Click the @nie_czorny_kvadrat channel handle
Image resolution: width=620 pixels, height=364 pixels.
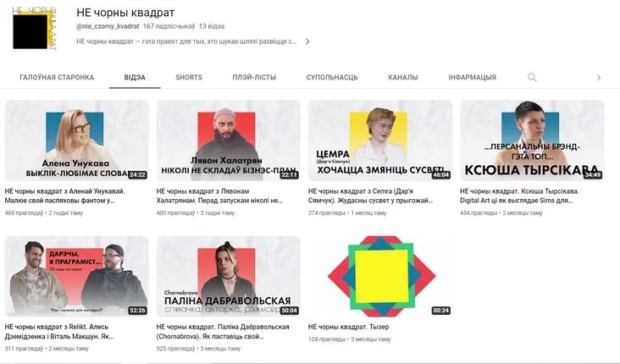click(x=108, y=26)
